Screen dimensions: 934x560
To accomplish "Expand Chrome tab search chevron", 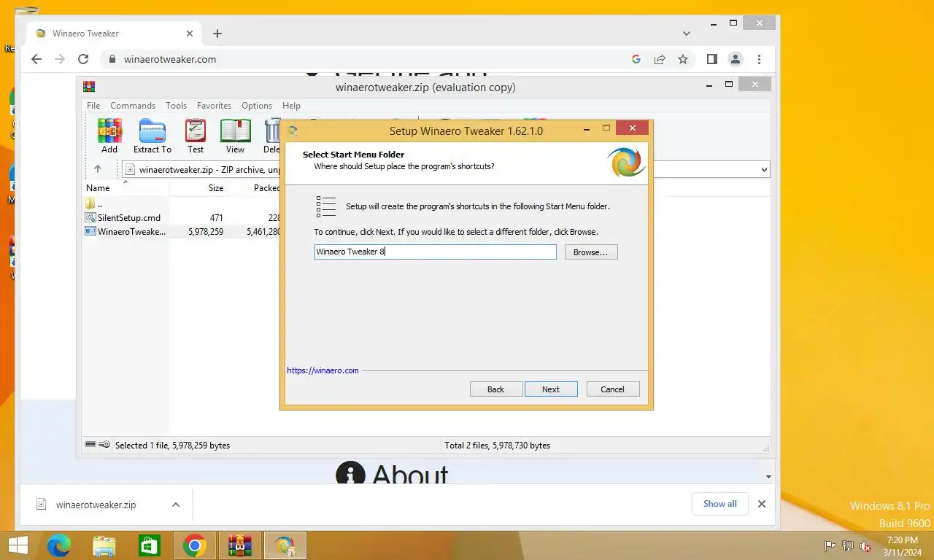I will point(687,34).
